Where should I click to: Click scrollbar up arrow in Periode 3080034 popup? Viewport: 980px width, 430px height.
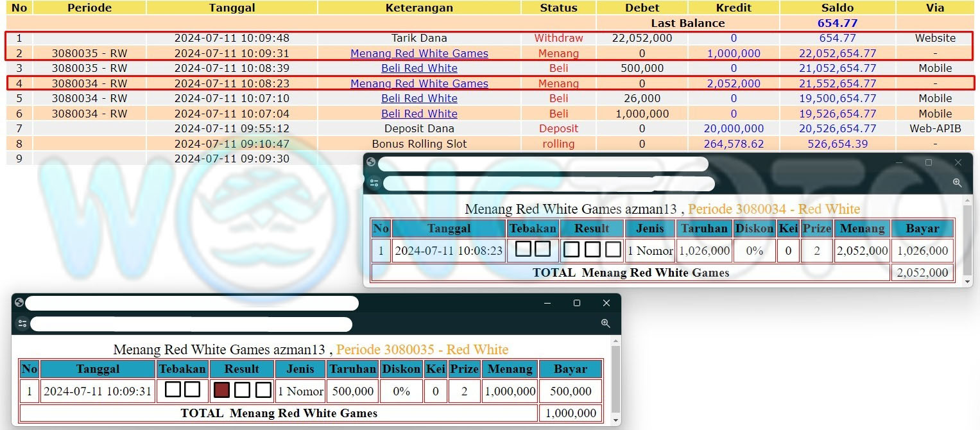pyautogui.click(x=967, y=201)
